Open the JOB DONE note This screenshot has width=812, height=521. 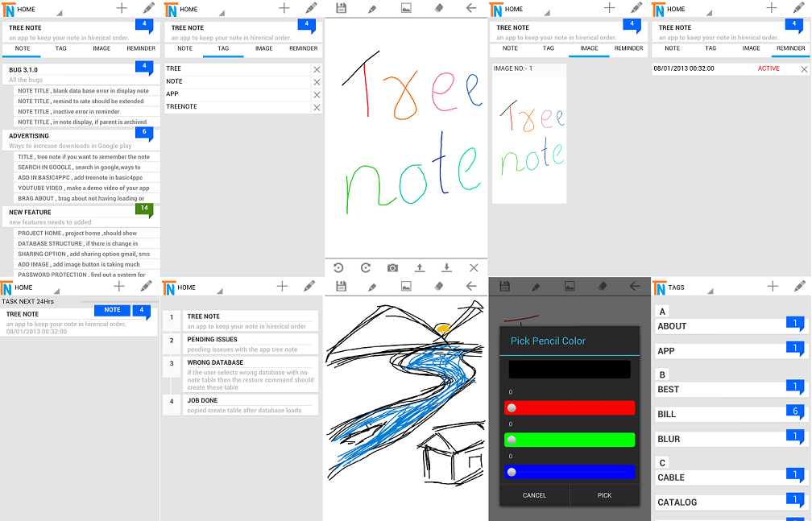[251, 405]
